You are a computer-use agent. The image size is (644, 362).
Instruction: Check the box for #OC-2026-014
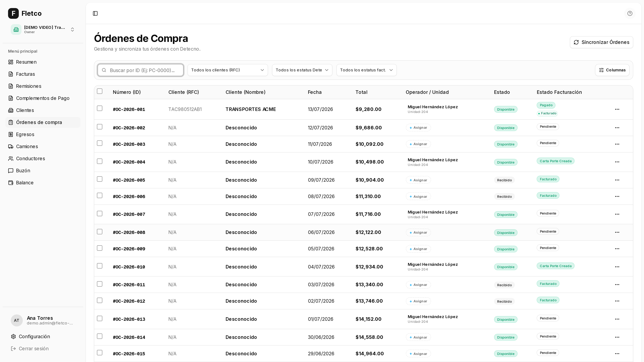(x=100, y=336)
